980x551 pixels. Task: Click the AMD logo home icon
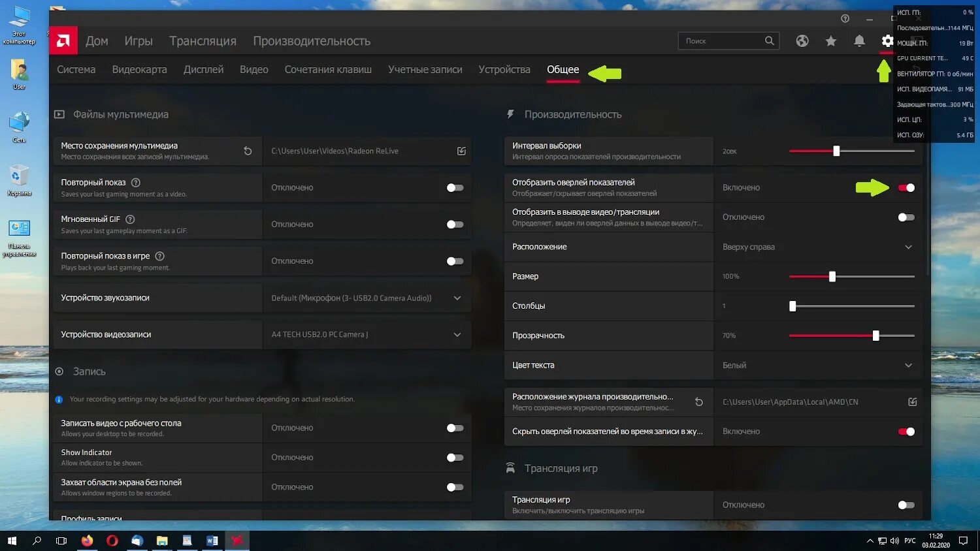(63, 41)
